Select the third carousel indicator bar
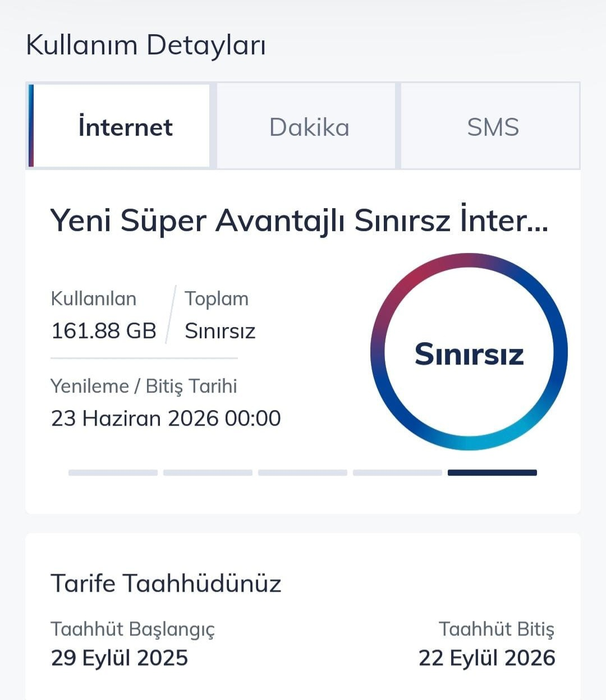 point(302,473)
